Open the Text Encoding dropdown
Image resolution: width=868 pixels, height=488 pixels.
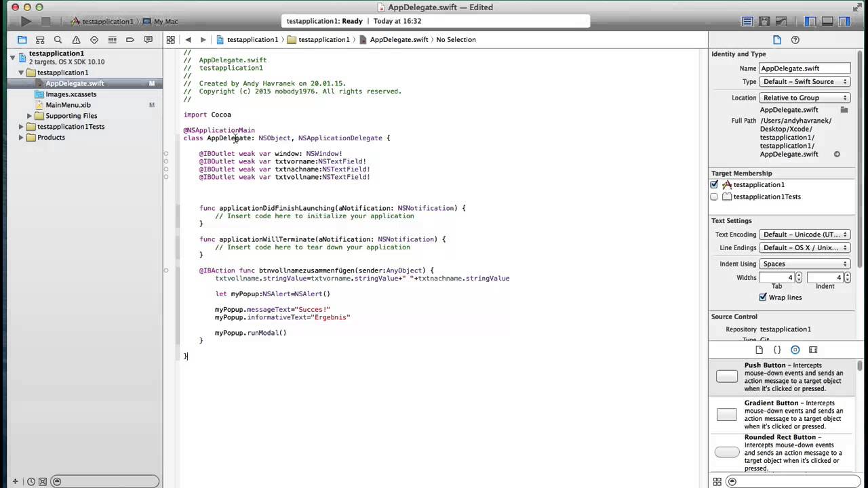click(804, 235)
